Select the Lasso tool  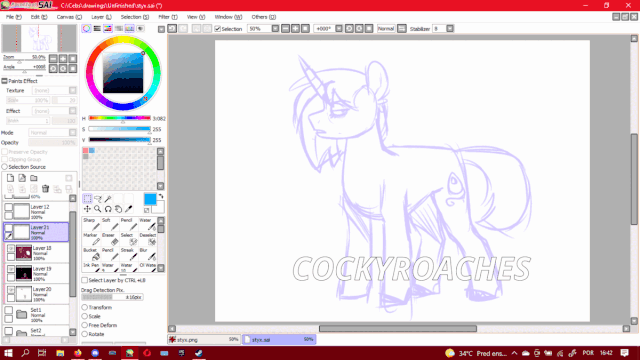point(98,199)
